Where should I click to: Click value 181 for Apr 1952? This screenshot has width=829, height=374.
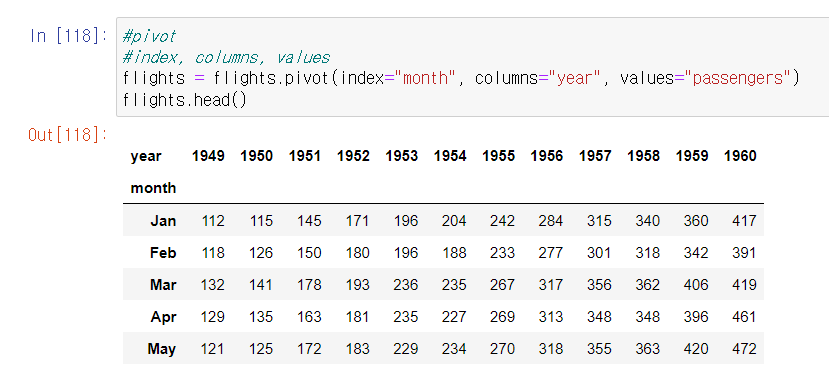point(357,317)
